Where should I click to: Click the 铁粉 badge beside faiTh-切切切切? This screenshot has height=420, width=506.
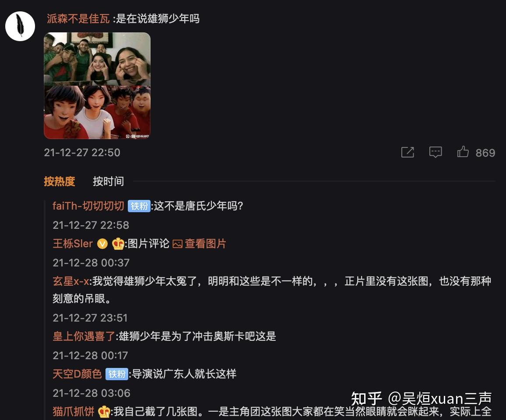coord(139,206)
